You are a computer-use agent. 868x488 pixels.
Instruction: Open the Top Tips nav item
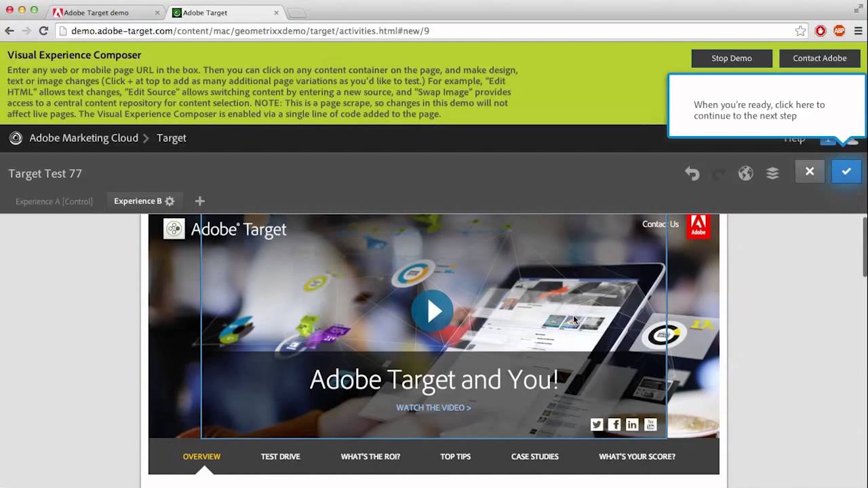click(455, 456)
